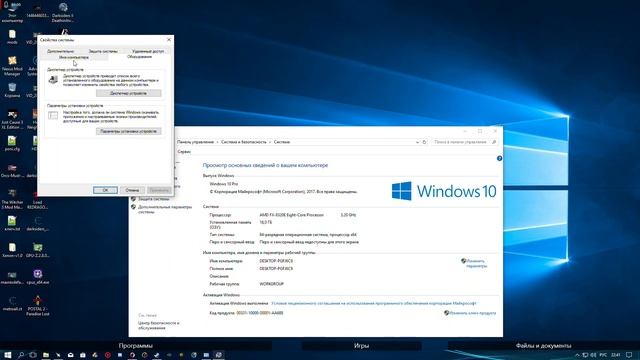Open help via the blue question icon
This screenshot has height=360, width=640.
click(x=499, y=158)
